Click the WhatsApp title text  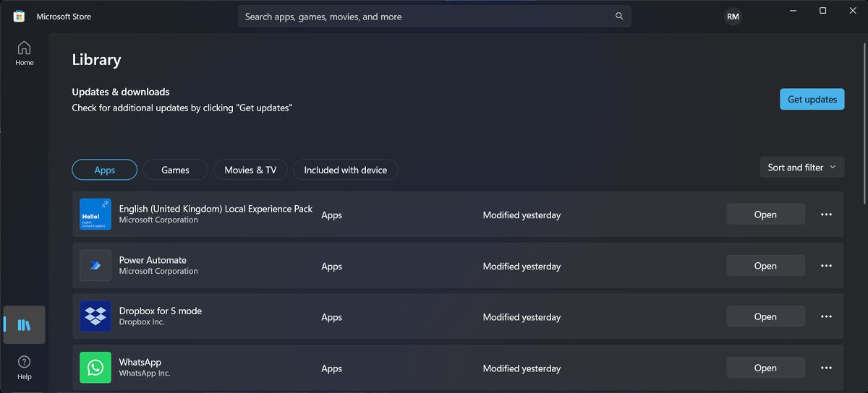(140, 362)
